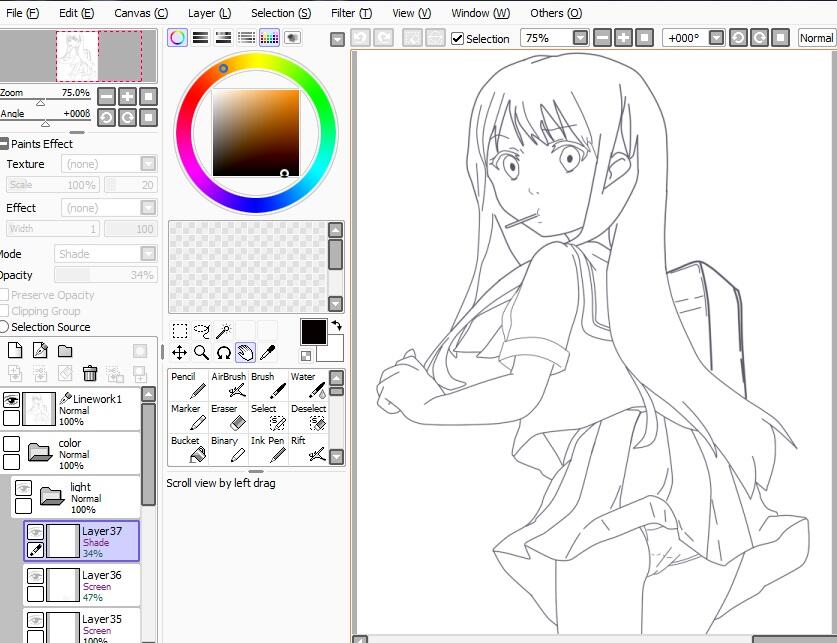Viewport: 837px width, 643px height.
Task: Adjust the layer Opacity 34% slider
Action: (x=106, y=275)
